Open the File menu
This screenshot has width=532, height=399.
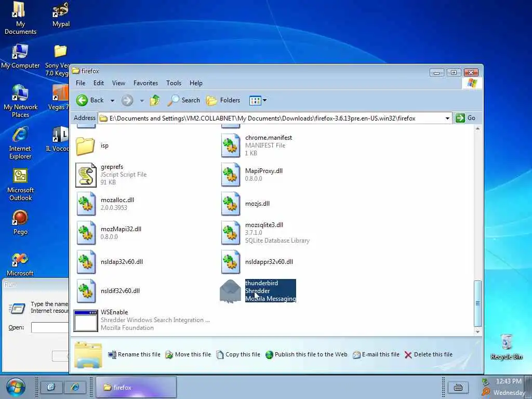pos(81,83)
